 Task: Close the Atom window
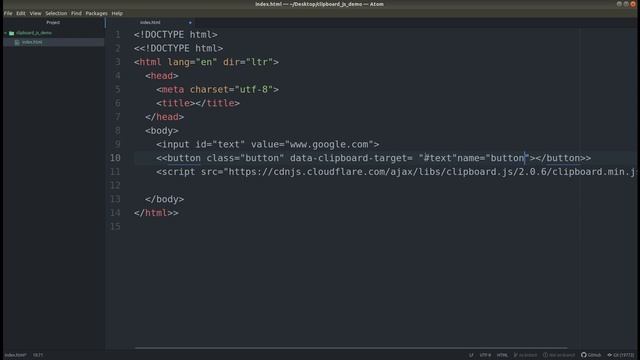coord(633,4)
